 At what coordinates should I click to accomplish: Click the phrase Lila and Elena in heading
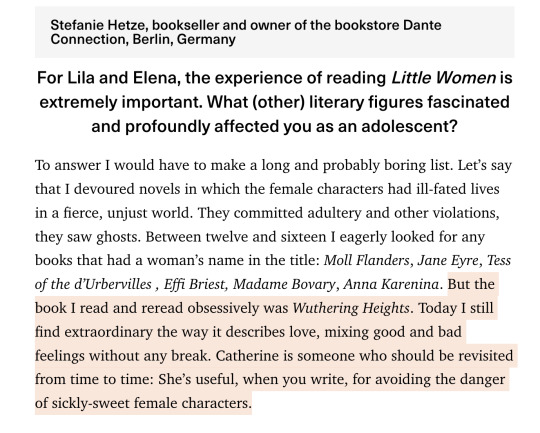(122, 78)
